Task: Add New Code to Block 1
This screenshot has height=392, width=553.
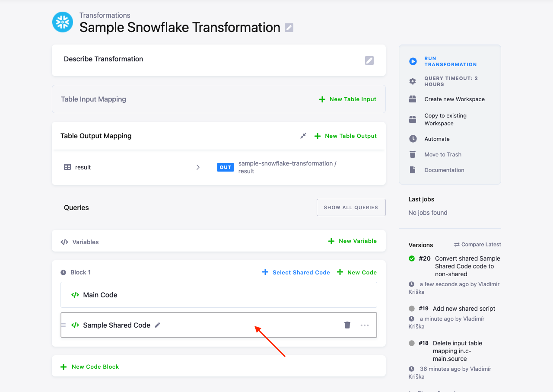Action: point(357,272)
